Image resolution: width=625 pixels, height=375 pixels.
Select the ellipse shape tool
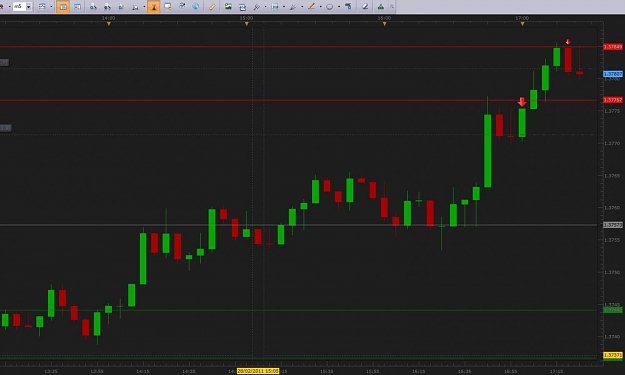(x=330, y=6)
